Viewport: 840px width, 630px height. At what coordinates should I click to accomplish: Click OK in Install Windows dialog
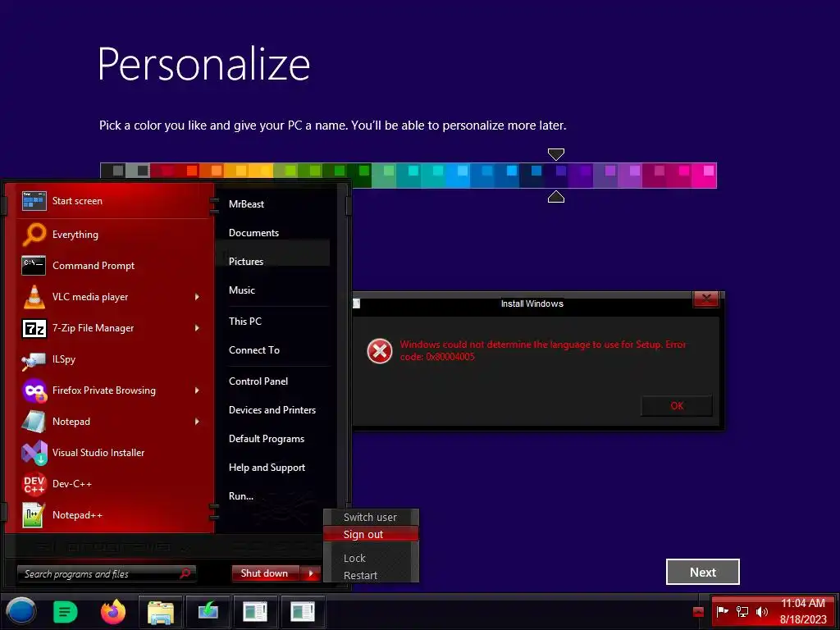pyautogui.click(x=677, y=405)
